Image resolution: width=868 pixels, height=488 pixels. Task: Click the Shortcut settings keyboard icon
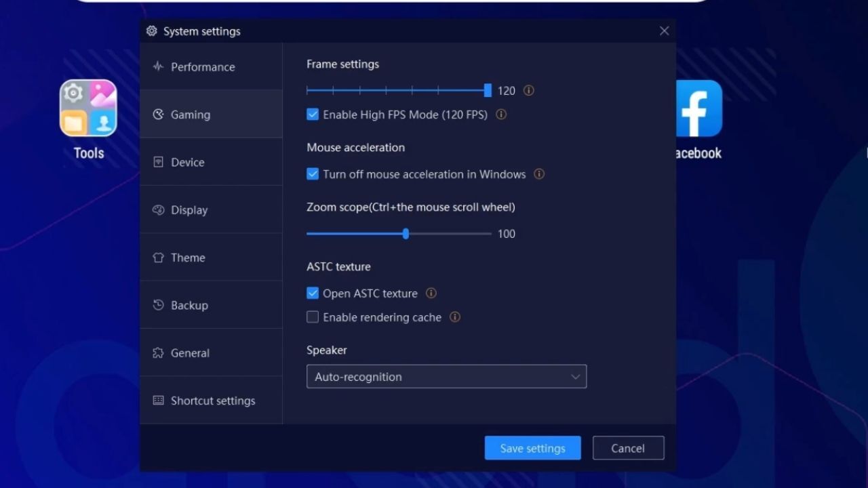(158, 401)
